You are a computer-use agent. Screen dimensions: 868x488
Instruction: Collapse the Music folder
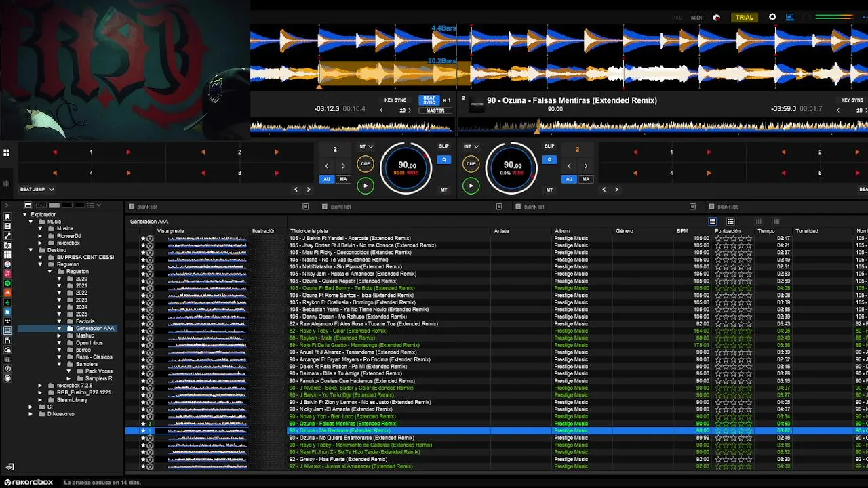[31, 222]
